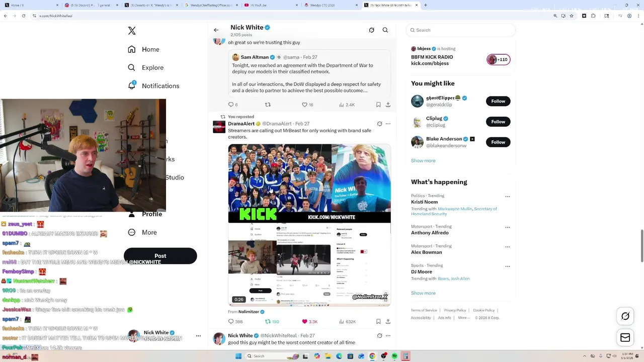Viewport: 644px width, 362px height.
Task: Follow ghostClipper
Action: (498, 101)
